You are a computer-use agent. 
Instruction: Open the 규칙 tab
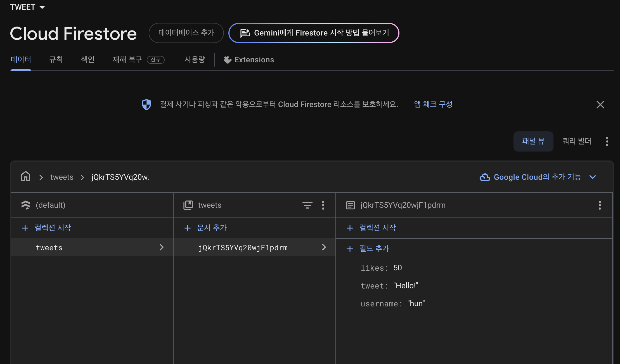click(56, 60)
